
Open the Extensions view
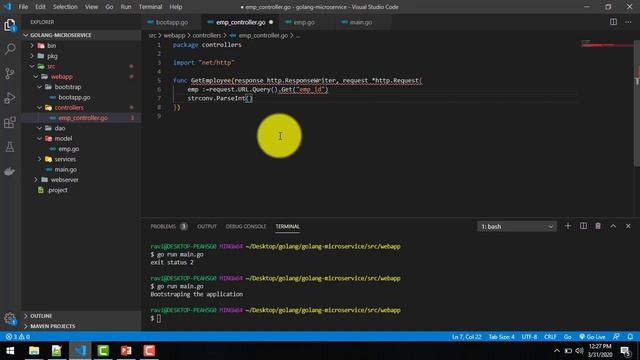point(10,122)
